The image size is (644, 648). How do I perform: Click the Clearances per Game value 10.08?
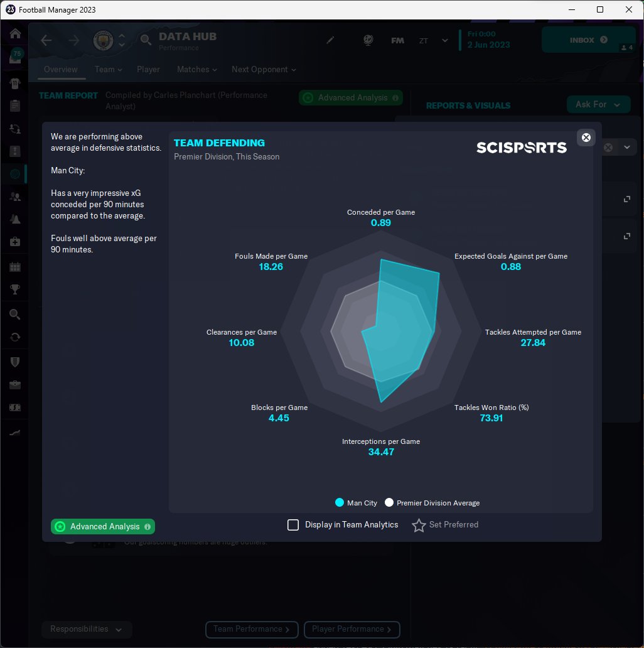(242, 343)
